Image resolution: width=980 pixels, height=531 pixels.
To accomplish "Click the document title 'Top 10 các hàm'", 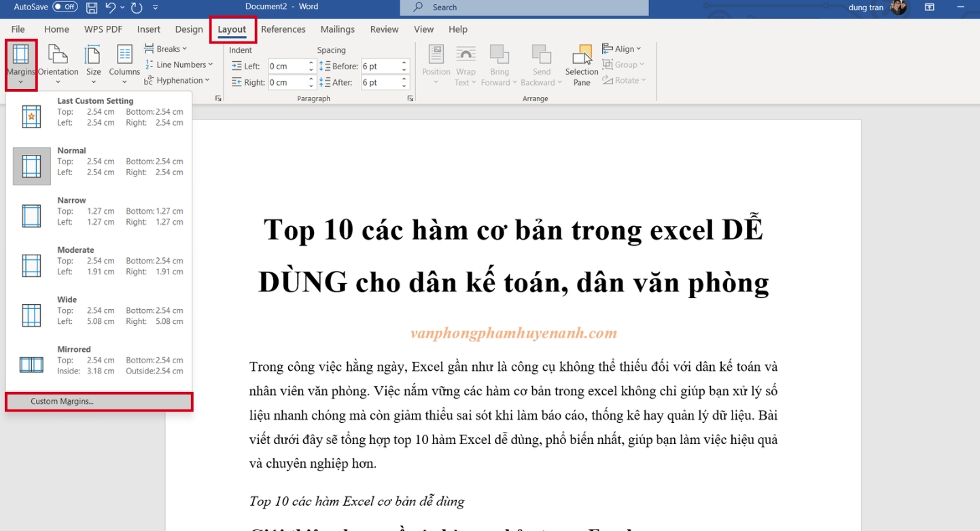I will [514, 256].
